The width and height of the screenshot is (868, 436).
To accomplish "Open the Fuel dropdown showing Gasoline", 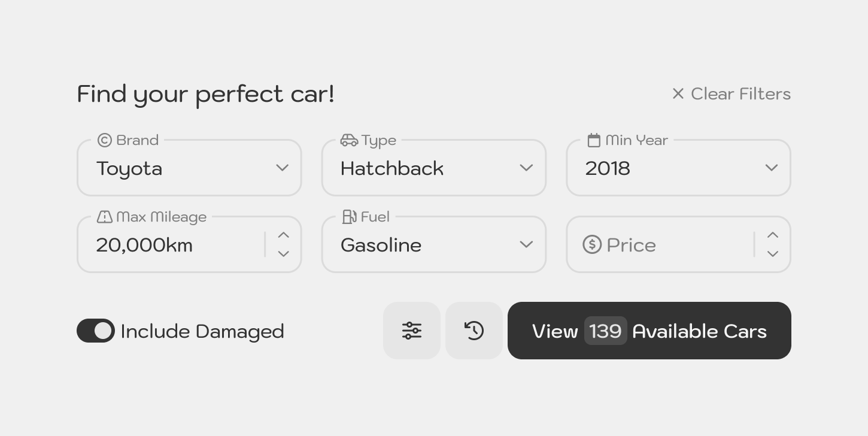I will pyautogui.click(x=434, y=244).
